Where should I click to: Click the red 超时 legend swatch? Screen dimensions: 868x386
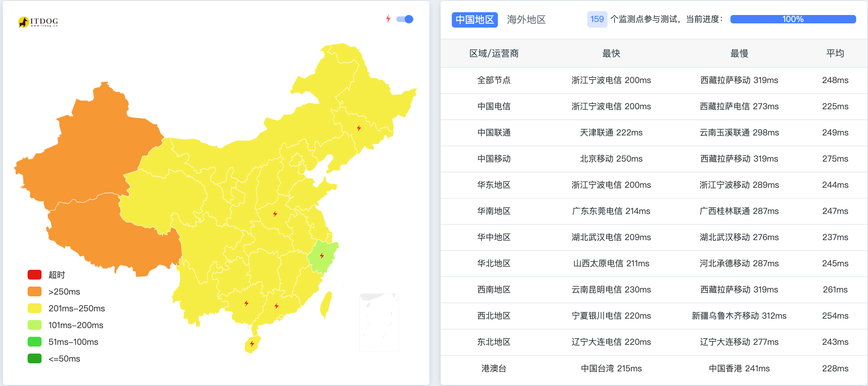34,275
